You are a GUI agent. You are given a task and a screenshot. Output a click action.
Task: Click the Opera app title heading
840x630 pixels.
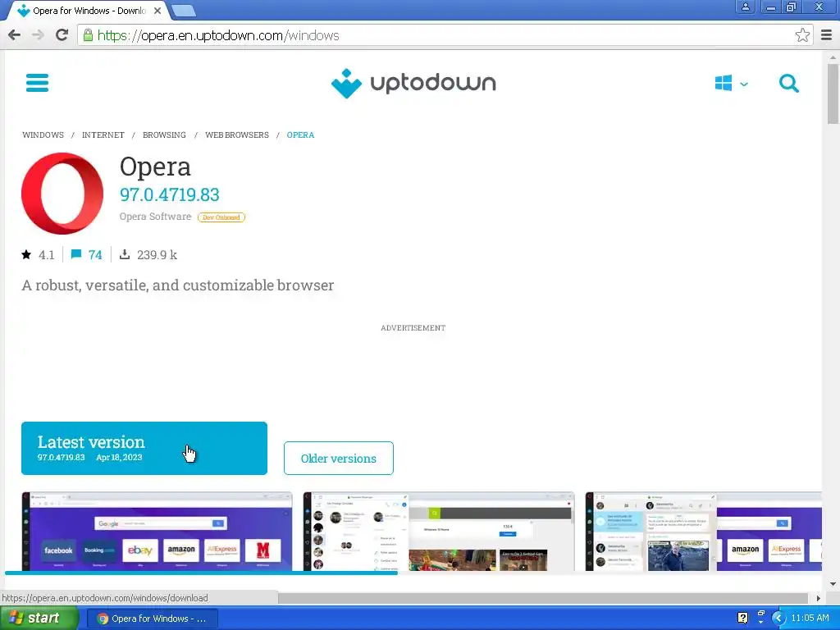155,167
